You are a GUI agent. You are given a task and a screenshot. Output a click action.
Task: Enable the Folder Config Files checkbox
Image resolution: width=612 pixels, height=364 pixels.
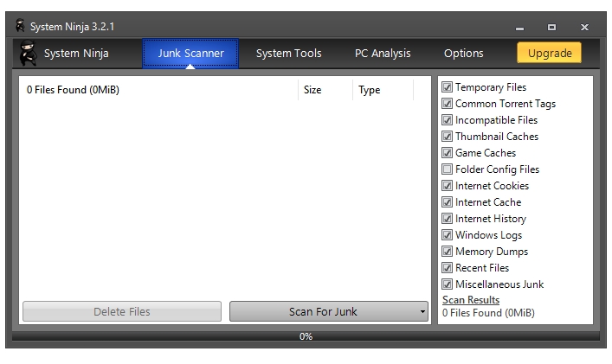[x=447, y=169]
